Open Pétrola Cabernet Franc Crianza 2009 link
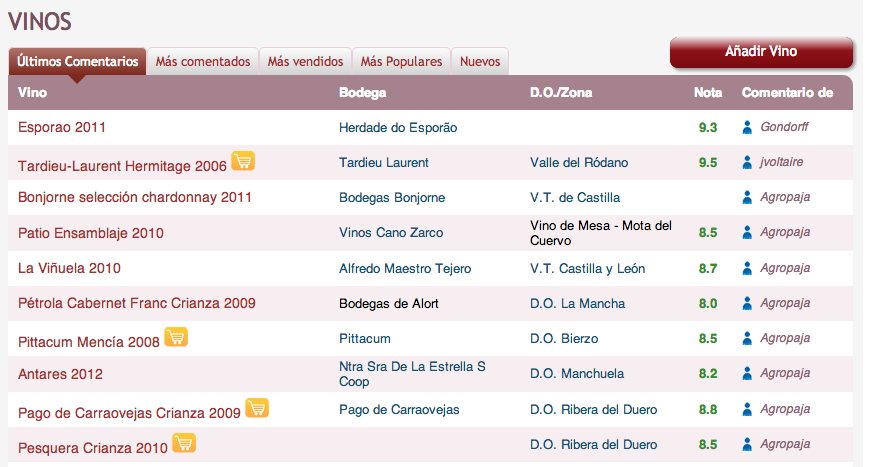Screen dimensions: 870x467 (136, 303)
